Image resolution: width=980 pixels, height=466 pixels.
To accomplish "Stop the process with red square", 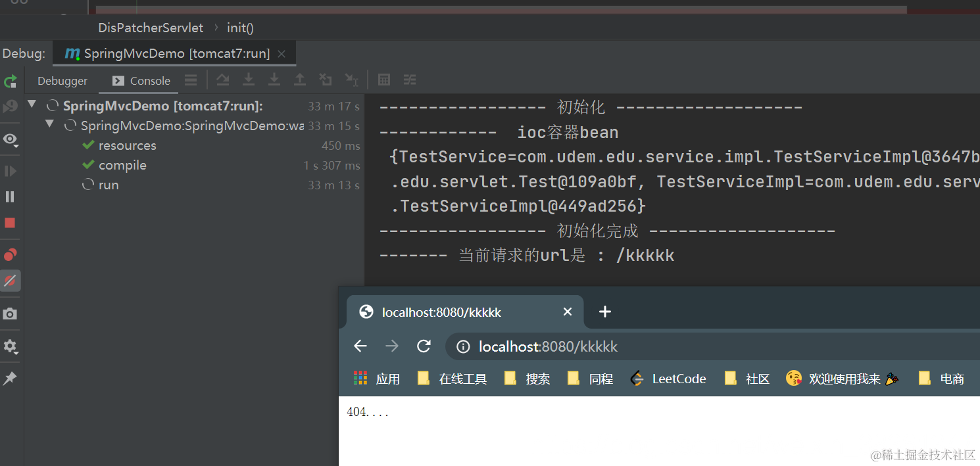I will 10,223.
